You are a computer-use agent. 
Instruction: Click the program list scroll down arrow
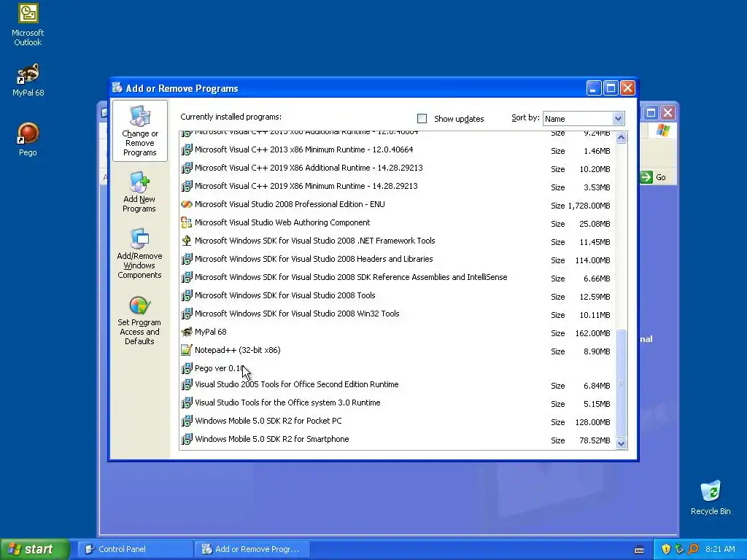pyautogui.click(x=621, y=443)
